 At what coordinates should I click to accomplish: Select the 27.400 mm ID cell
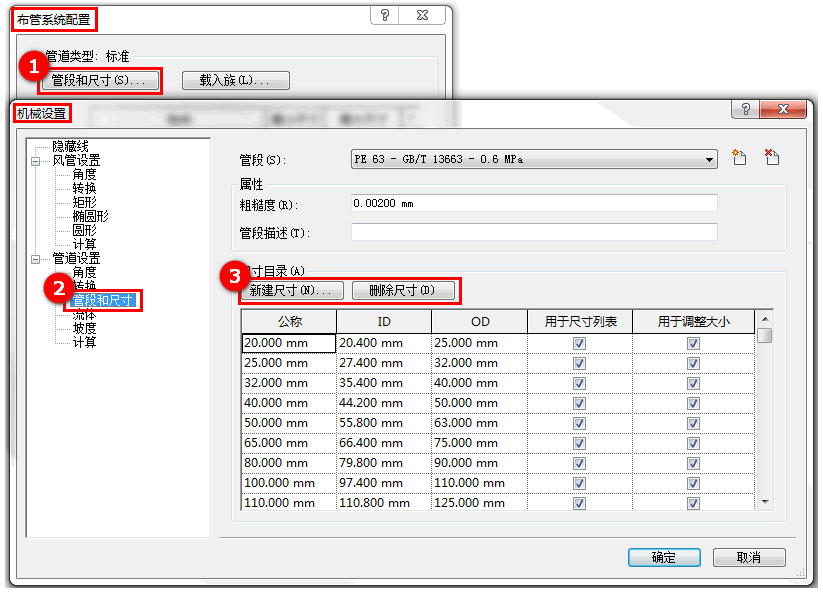click(384, 363)
